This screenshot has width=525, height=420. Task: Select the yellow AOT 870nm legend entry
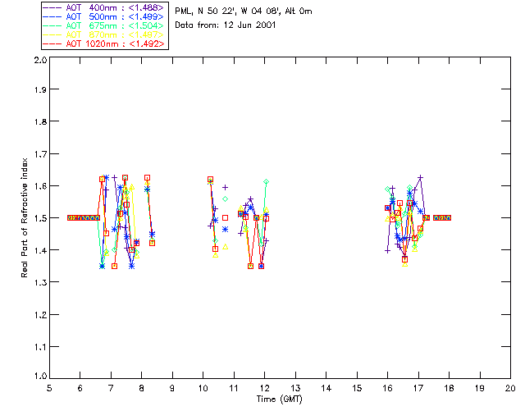104,34
